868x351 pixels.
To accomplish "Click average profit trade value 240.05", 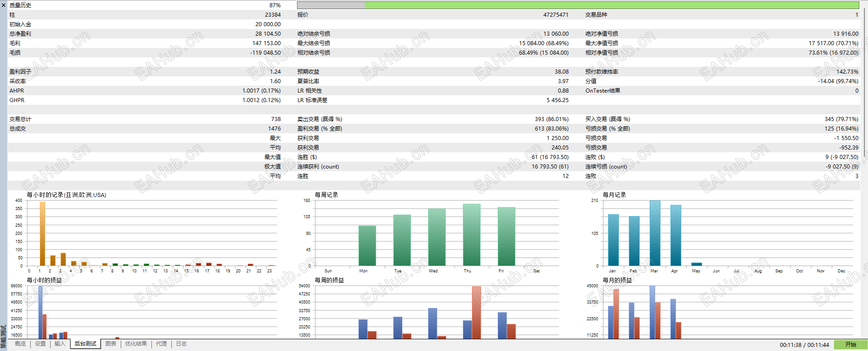I will (x=560, y=148).
